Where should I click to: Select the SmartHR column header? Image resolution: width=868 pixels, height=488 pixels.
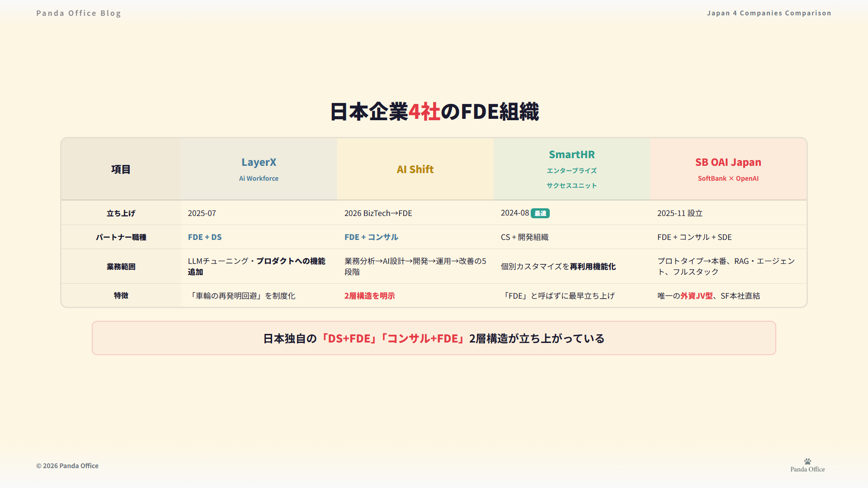pos(572,169)
